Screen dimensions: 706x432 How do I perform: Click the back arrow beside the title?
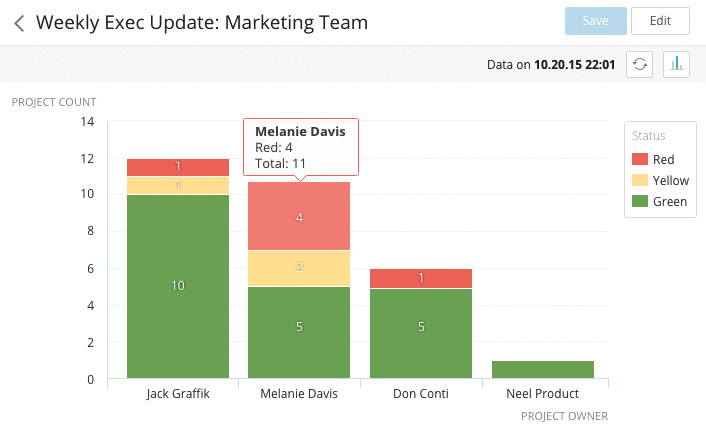[x=19, y=22]
